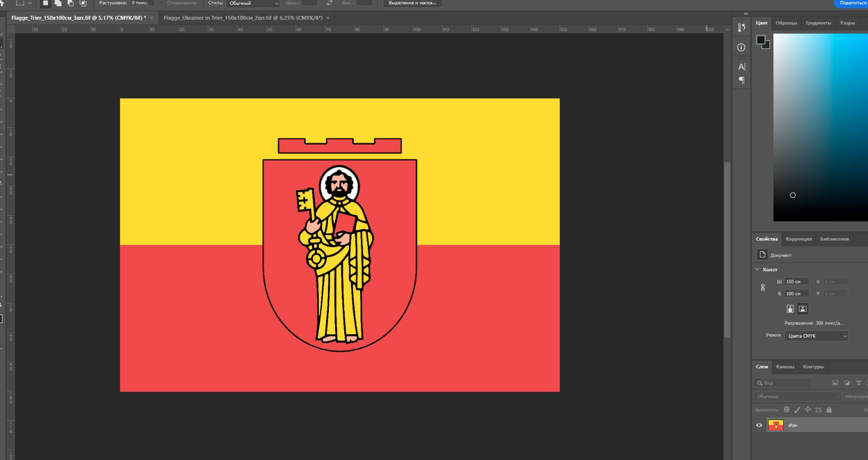The width and height of the screenshot is (868, 460).
Task: Click the canvas width field 150 см
Action: click(797, 282)
